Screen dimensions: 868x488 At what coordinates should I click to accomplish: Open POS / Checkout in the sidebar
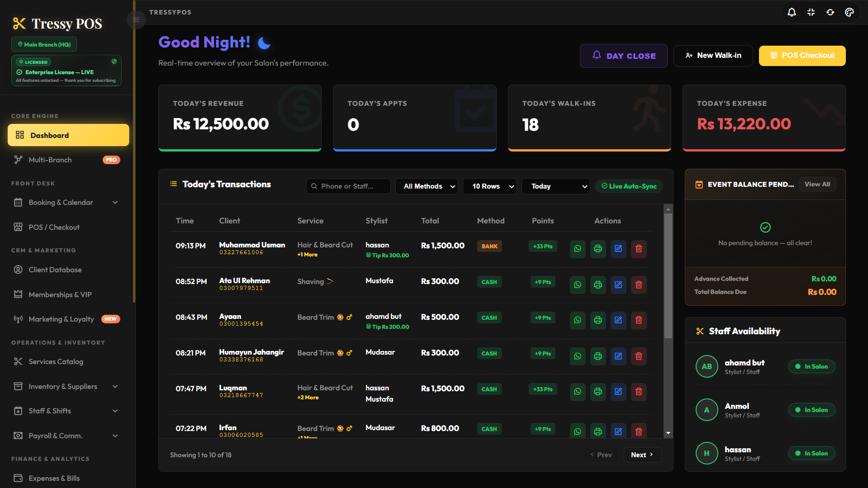68,227
